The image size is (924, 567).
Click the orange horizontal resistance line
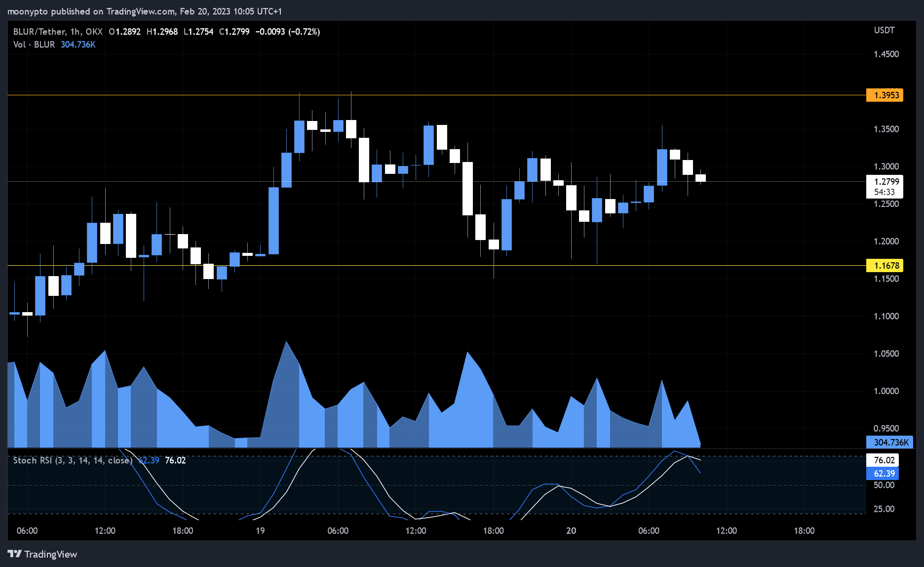point(437,95)
